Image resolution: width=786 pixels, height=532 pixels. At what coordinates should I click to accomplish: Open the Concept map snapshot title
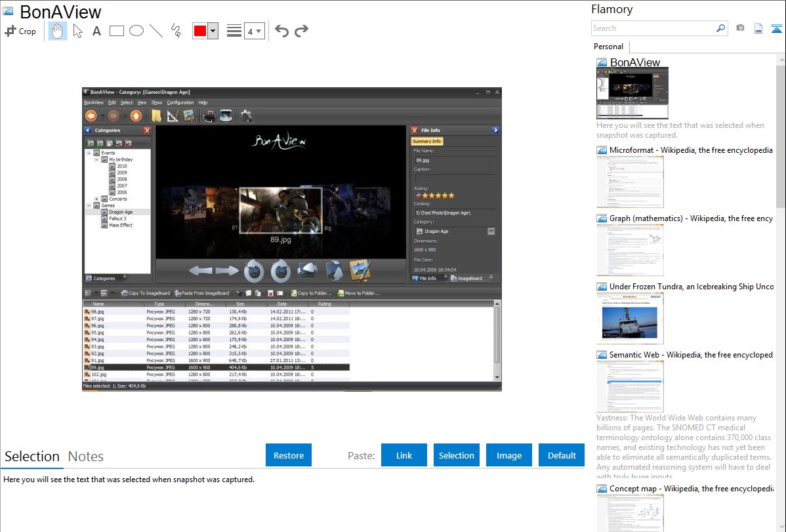[x=691, y=488]
